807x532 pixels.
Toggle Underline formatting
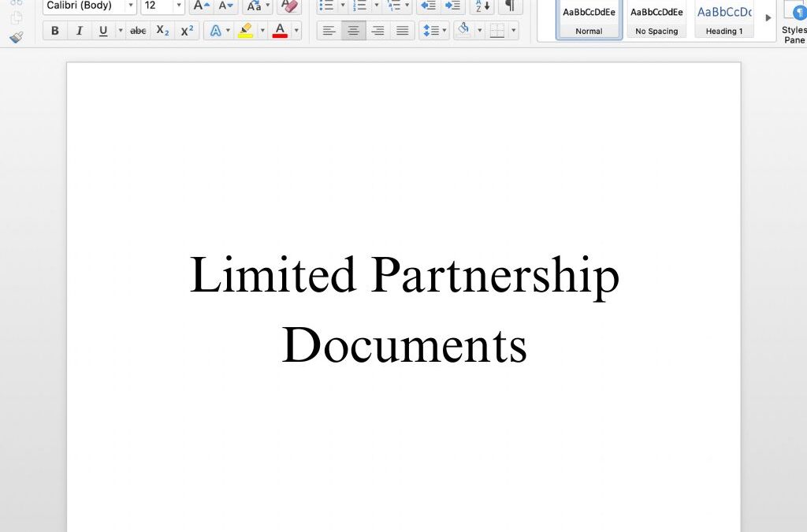103,31
